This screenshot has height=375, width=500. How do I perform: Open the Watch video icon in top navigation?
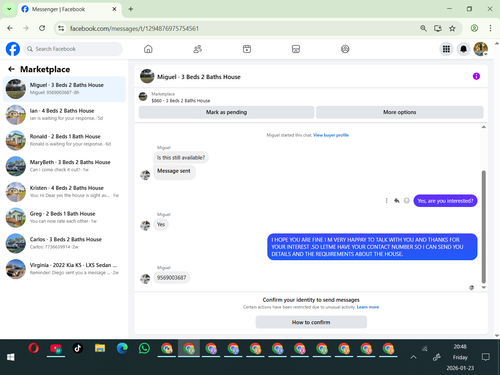[x=247, y=49]
